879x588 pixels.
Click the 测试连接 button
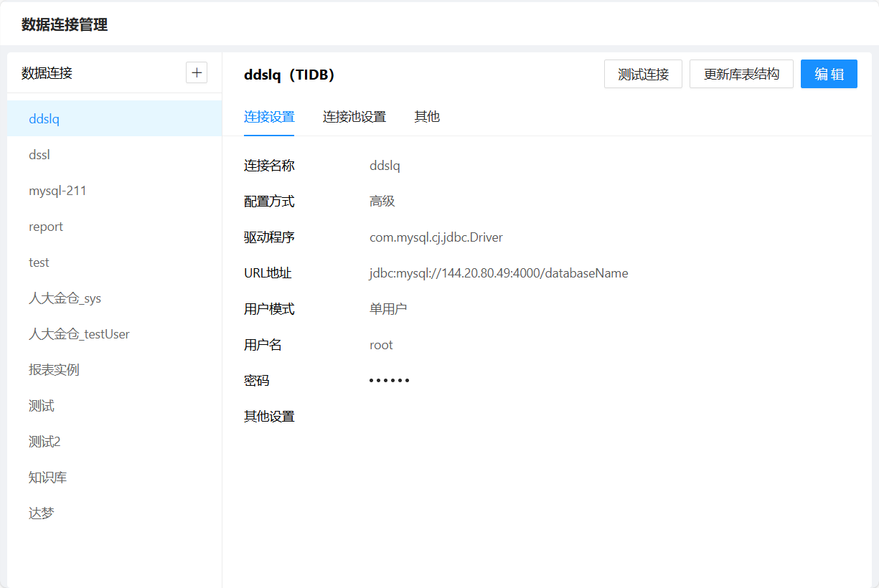pos(643,74)
